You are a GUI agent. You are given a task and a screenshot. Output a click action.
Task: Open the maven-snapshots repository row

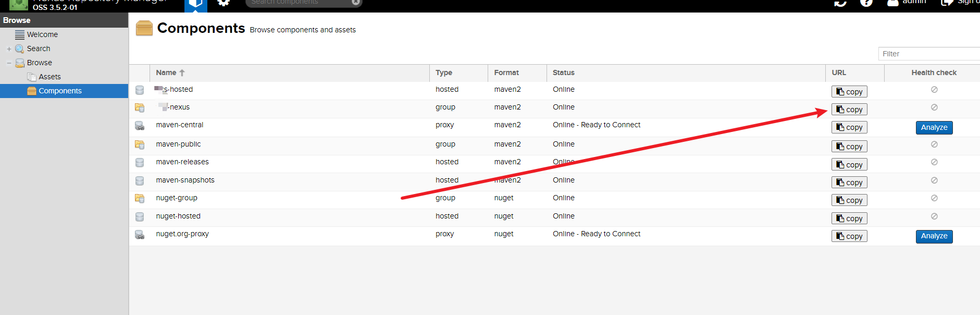coord(185,180)
